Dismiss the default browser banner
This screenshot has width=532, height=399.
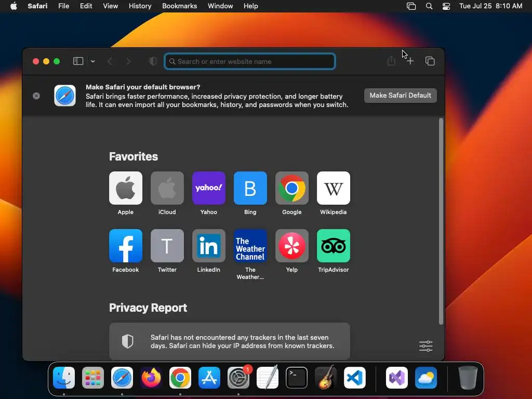tap(36, 96)
